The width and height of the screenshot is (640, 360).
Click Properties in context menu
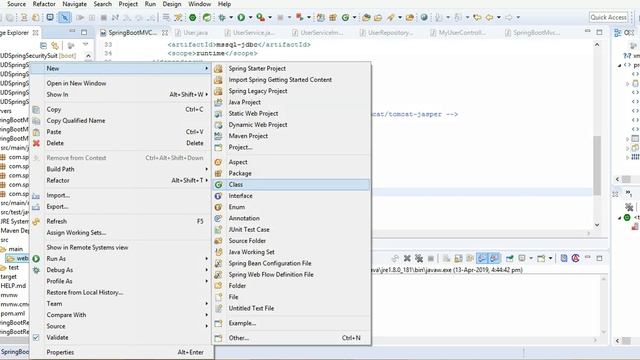click(x=60, y=352)
